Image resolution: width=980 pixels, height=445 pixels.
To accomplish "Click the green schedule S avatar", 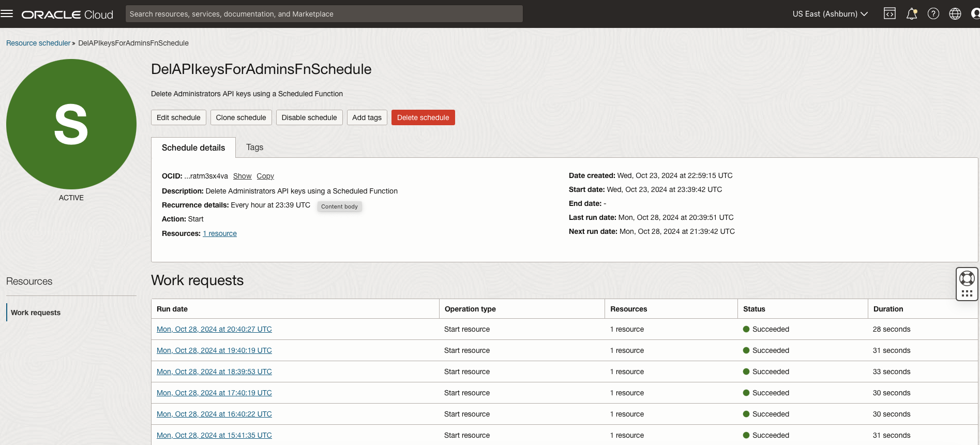I will coord(71,124).
